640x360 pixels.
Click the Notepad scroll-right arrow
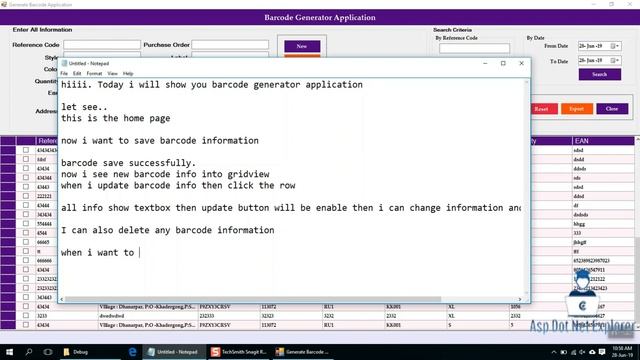[520, 299]
